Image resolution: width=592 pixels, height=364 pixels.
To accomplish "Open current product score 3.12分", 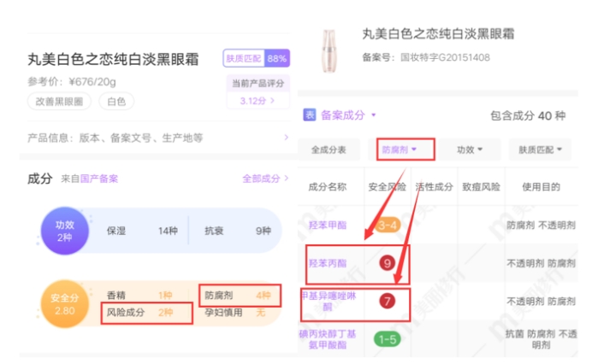I will tap(258, 101).
